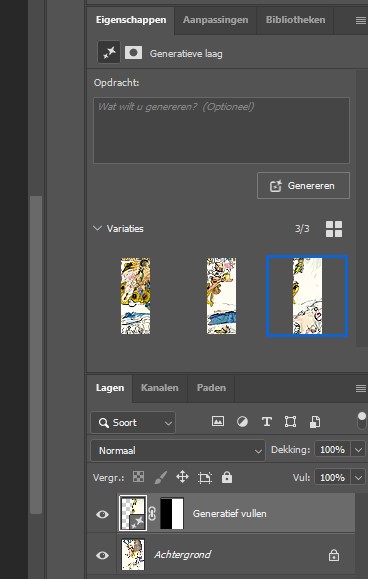Filter layers by shape layers
The width and height of the screenshot is (368, 579).
tap(290, 422)
